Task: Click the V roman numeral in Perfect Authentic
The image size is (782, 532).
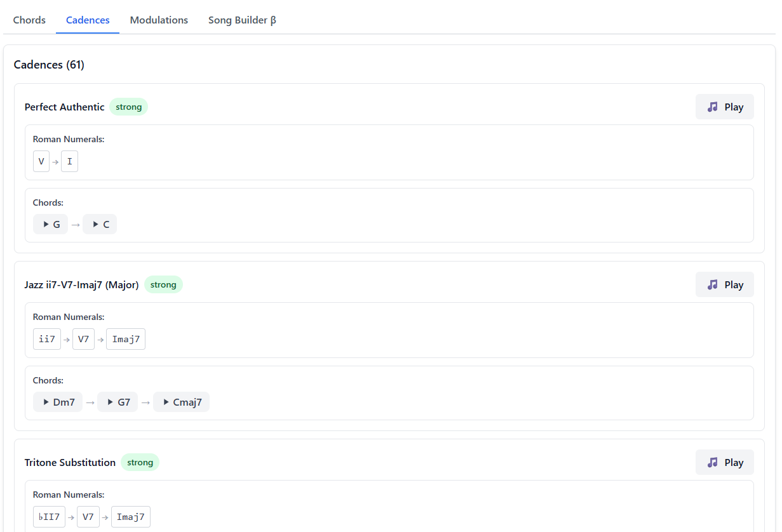Action: 41,161
